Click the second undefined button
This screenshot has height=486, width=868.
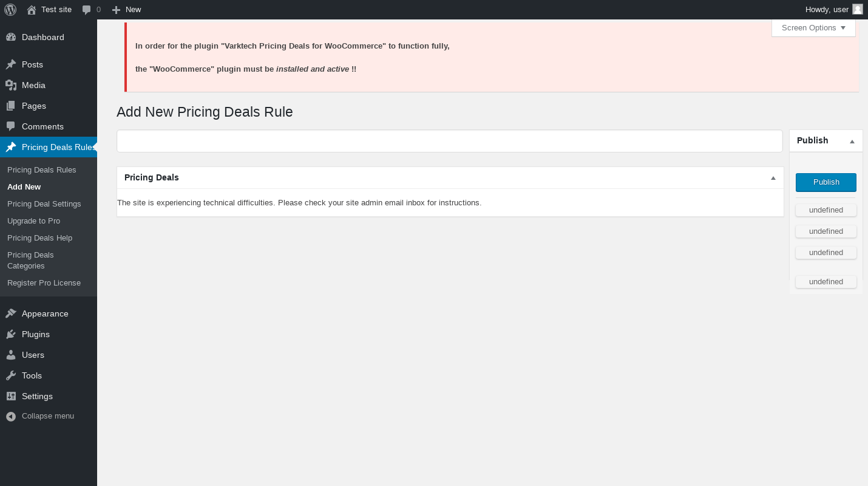[826, 231]
